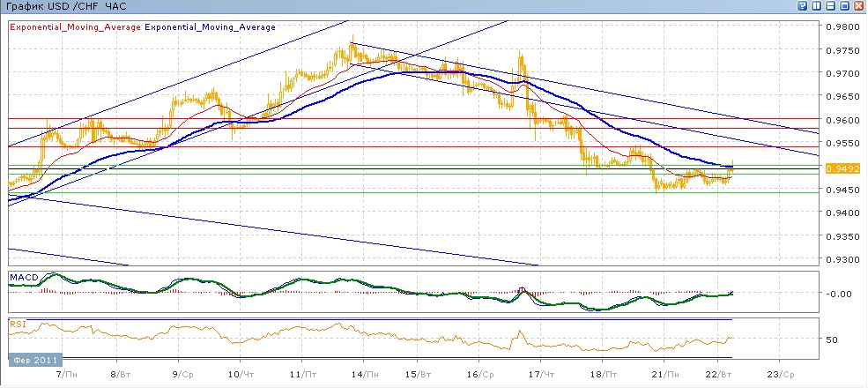Open the help question-mark icon
868x388 pixels.
(802, 5)
